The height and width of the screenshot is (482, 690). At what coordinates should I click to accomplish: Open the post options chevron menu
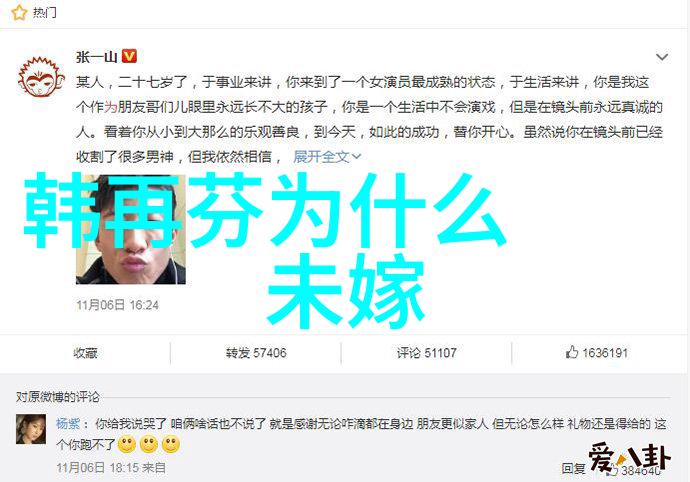click(x=662, y=57)
